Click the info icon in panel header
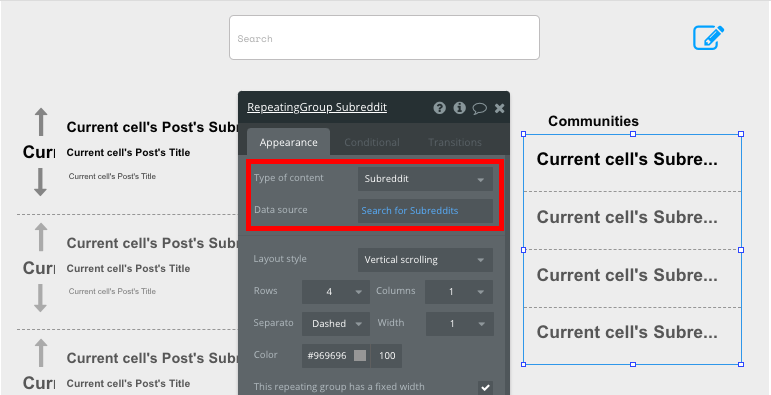 (459, 108)
